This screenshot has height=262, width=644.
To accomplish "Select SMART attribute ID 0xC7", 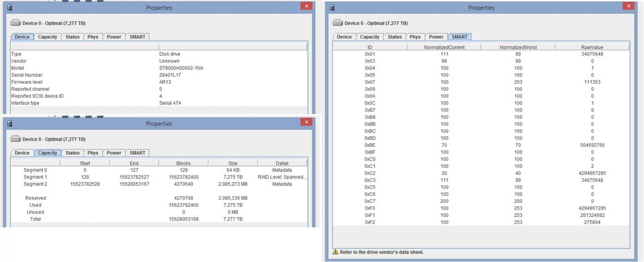I will [x=370, y=201].
